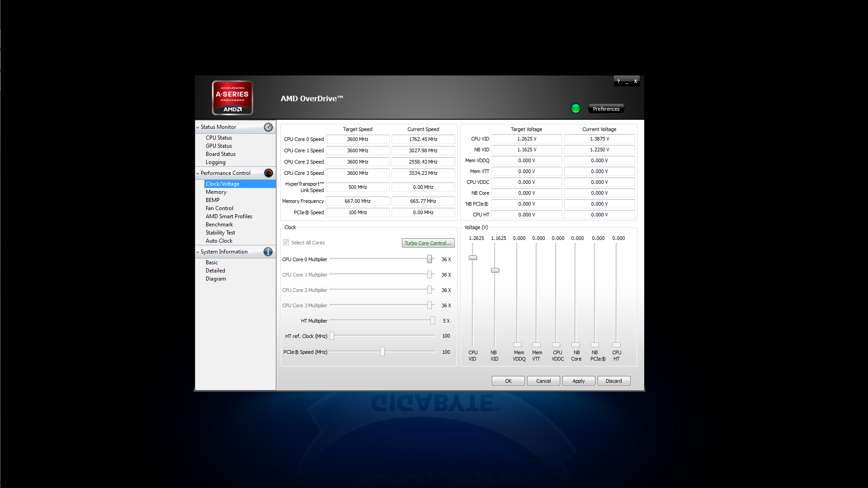The height and width of the screenshot is (488, 868).
Task: Click the NB VID voltage slider handle
Action: click(x=495, y=270)
